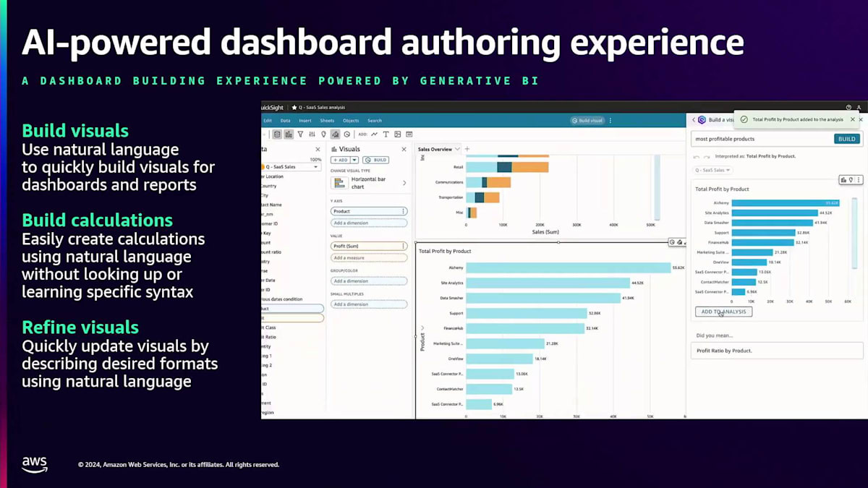
Task: Click 'Add a dimension' under Y axis
Action: 369,223
